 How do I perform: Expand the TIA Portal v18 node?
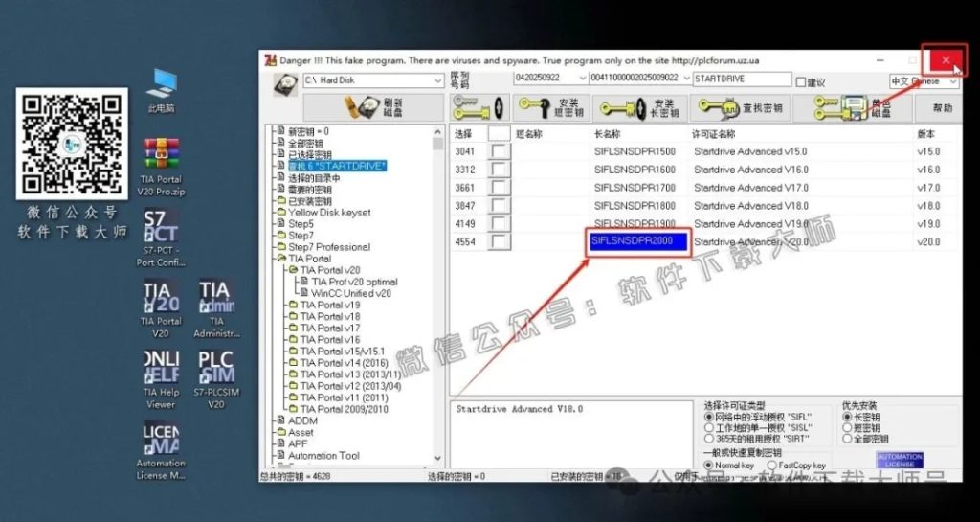(293, 316)
